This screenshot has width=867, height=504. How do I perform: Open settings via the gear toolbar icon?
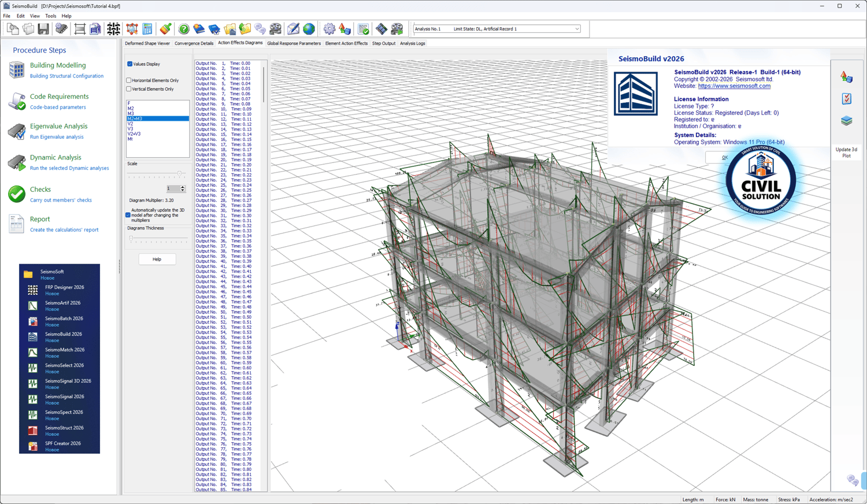pos(329,29)
